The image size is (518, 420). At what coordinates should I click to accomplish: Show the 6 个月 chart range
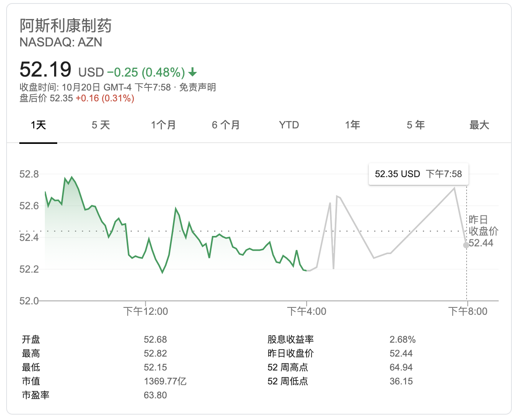(226, 125)
